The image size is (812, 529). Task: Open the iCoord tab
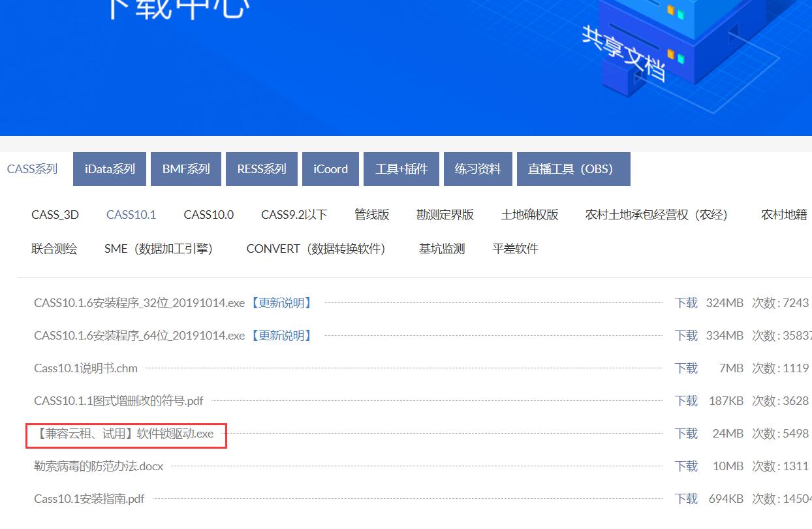[x=330, y=169]
